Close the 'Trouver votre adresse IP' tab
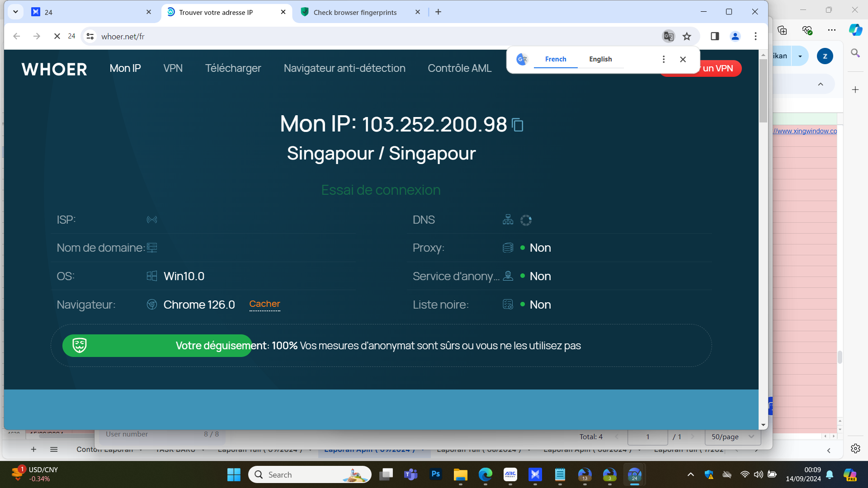Image resolution: width=868 pixels, height=488 pixels. (x=283, y=12)
